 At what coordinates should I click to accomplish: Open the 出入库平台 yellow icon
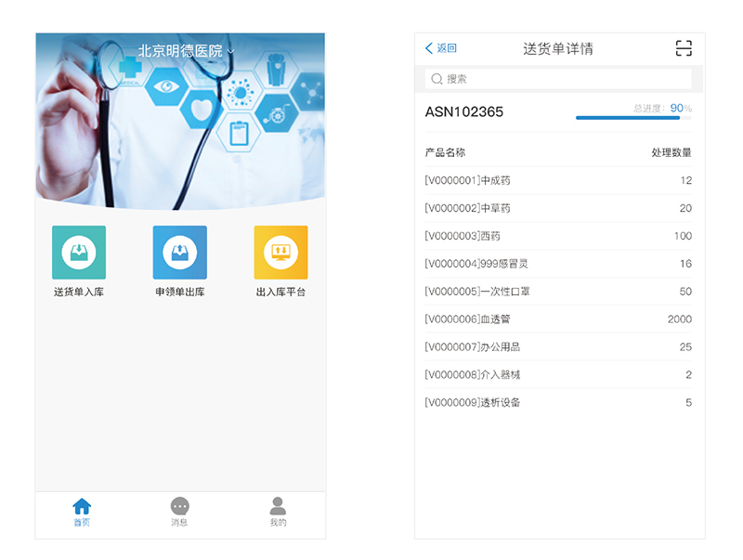coord(280,253)
